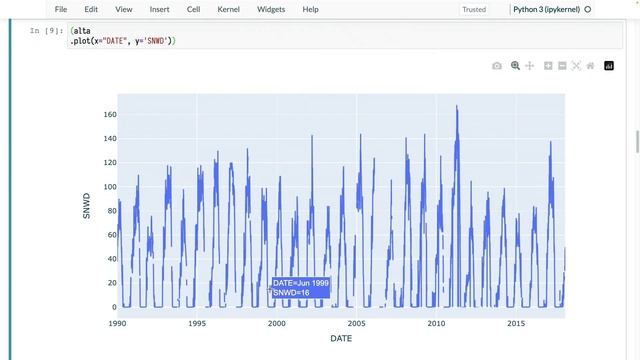Open the Cell menu
The width and height of the screenshot is (640, 360).
(193, 9)
